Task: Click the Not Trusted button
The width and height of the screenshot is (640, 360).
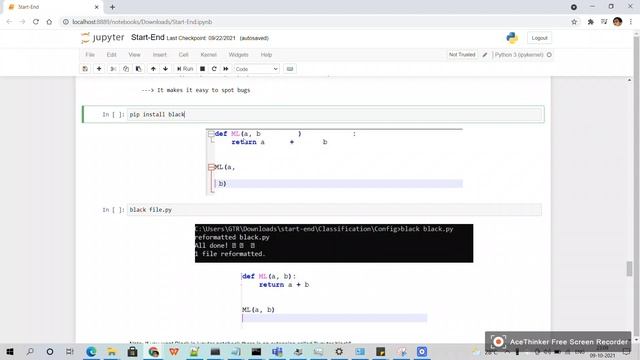Action: 462,55
